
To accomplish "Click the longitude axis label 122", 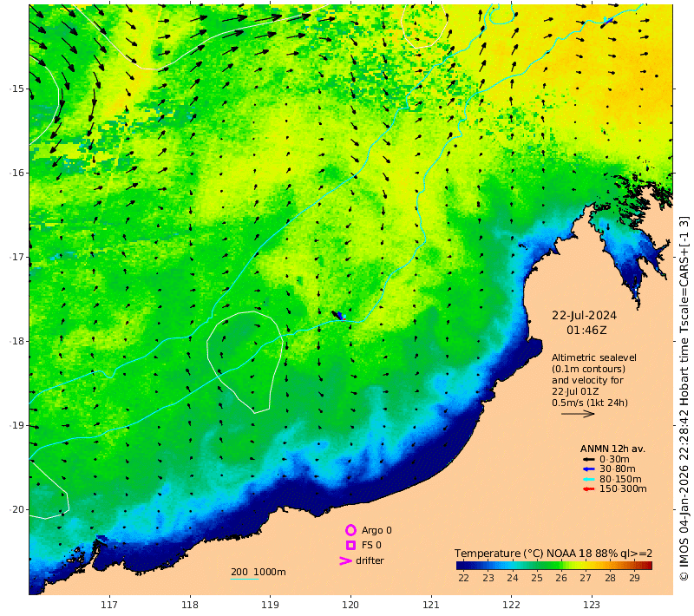I will coord(511,605).
